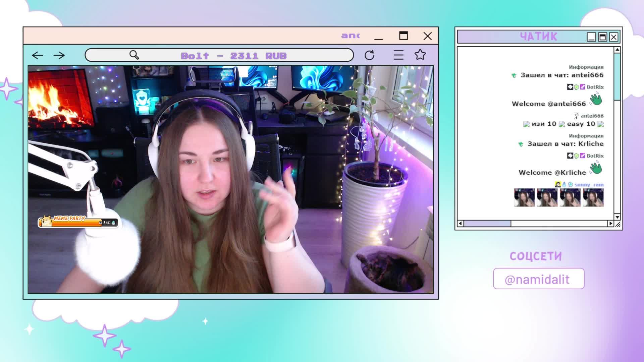Maximize the ЧАТИК chat window
This screenshot has width=644, height=362.
tap(602, 37)
